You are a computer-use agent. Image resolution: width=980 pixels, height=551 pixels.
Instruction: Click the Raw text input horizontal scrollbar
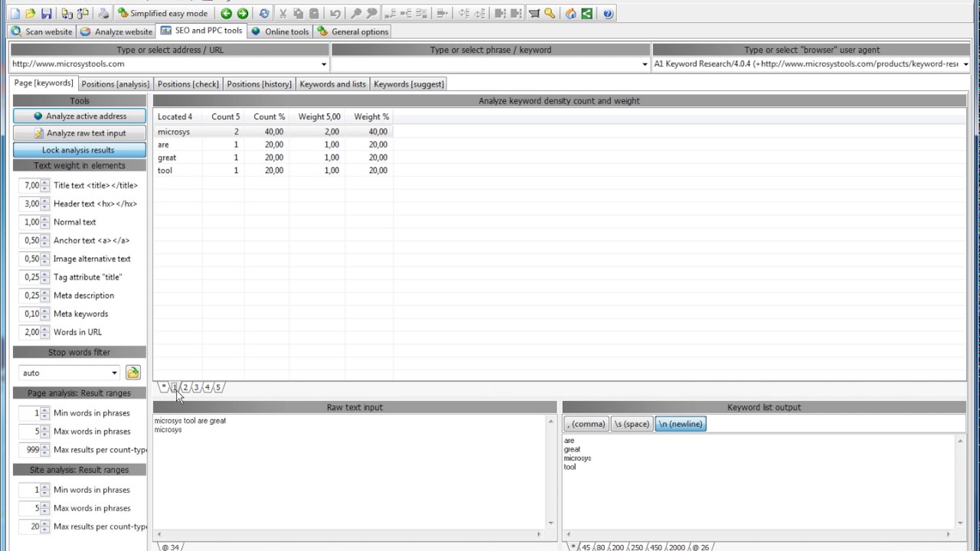coord(349,534)
